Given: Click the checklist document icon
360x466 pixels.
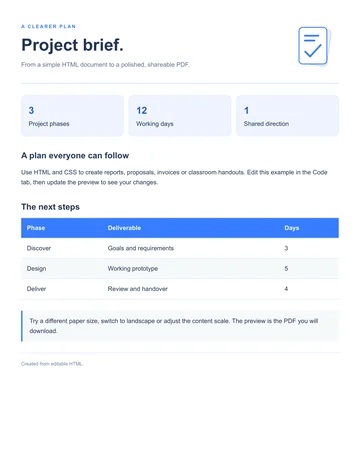Looking at the screenshot, I should pyautogui.click(x=314, y=46).
